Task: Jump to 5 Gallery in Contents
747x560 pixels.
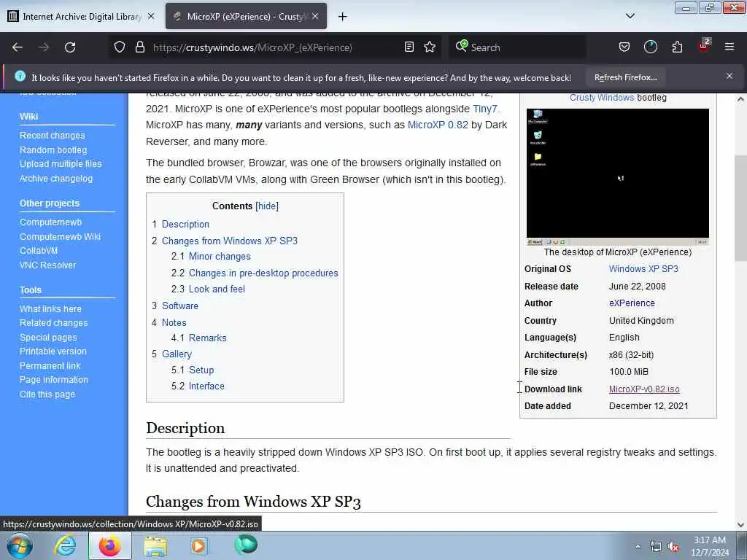Action: coord(177,354)
